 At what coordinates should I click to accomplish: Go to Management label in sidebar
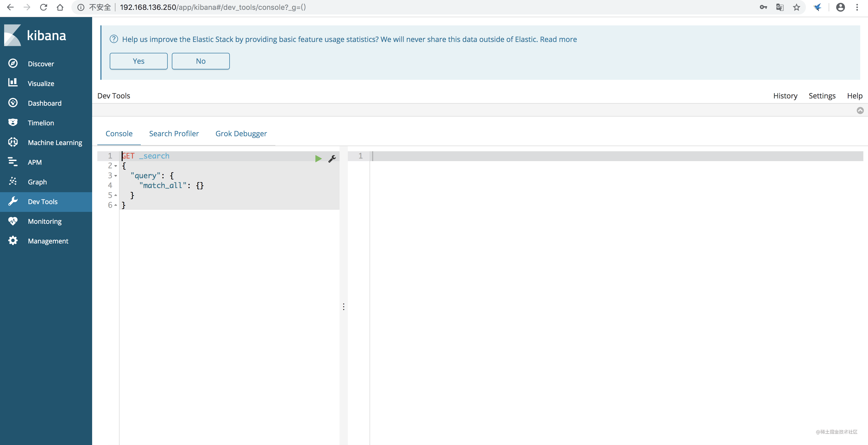coord(48,241)
